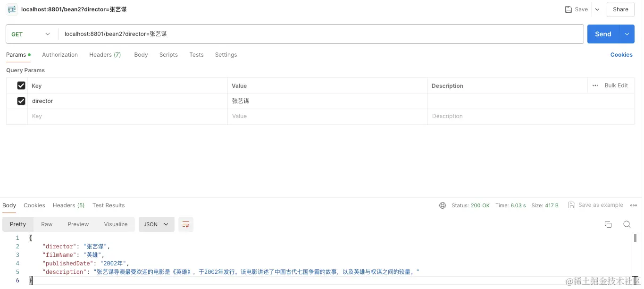
Task: Open the response Cookies tab
Action: 34,205
